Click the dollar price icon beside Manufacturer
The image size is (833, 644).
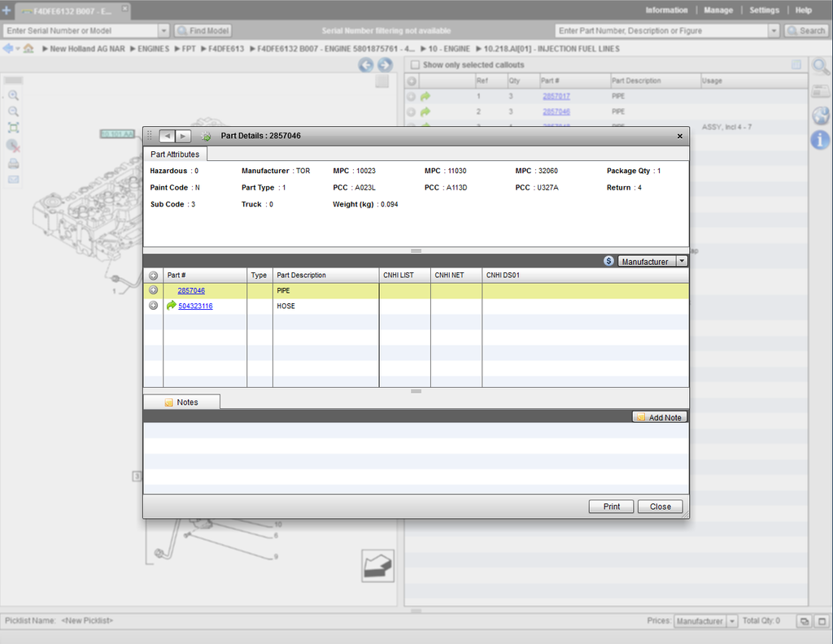coord(608,261)
